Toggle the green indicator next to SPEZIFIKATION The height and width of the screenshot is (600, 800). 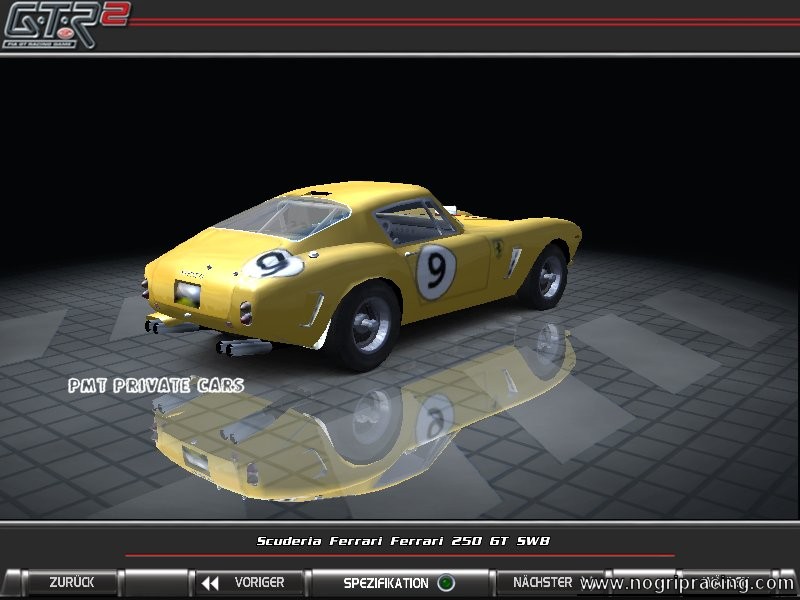[446, 583]
